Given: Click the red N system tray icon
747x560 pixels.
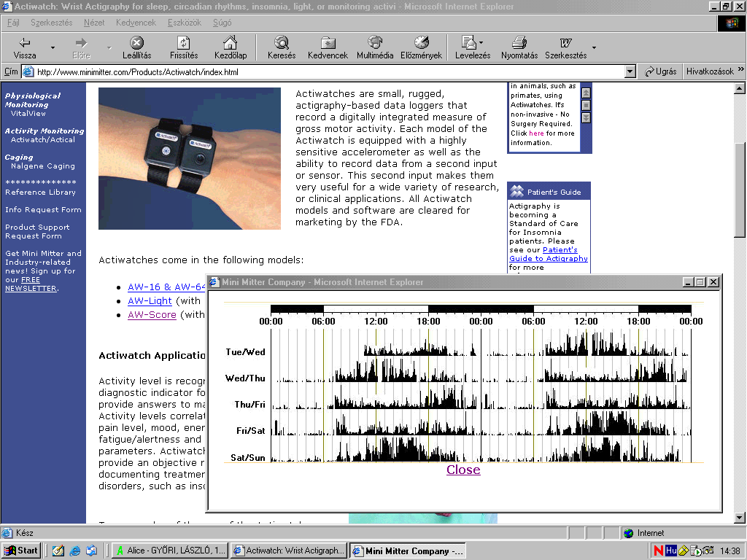Looking at the screenshot, I should coord(659,551).
